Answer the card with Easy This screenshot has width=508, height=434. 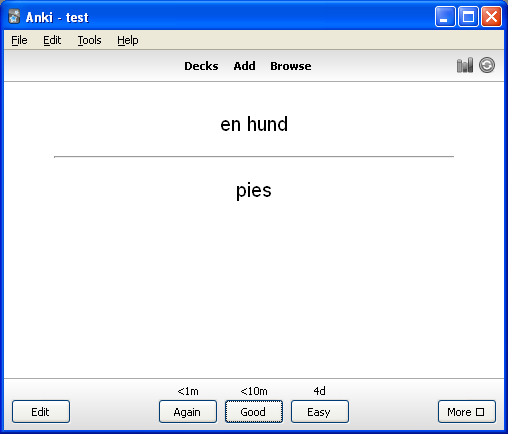[x=320, y=412]
